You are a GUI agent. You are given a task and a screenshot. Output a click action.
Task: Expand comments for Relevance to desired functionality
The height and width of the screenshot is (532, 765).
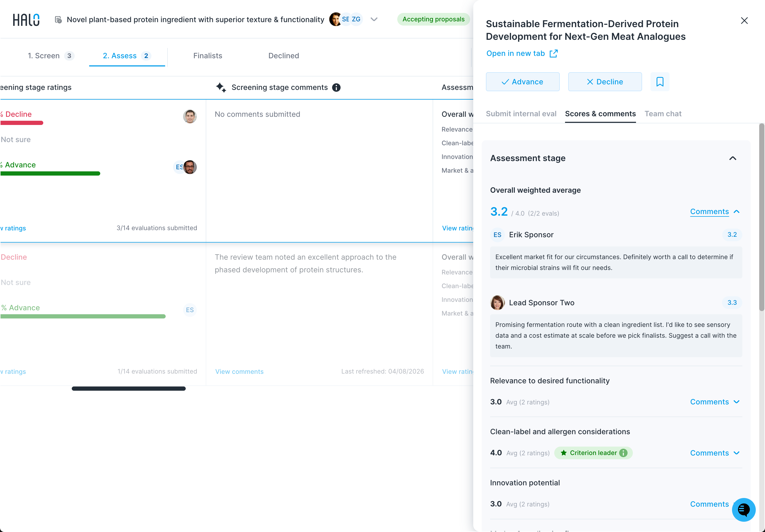click(x=715, y=402)
